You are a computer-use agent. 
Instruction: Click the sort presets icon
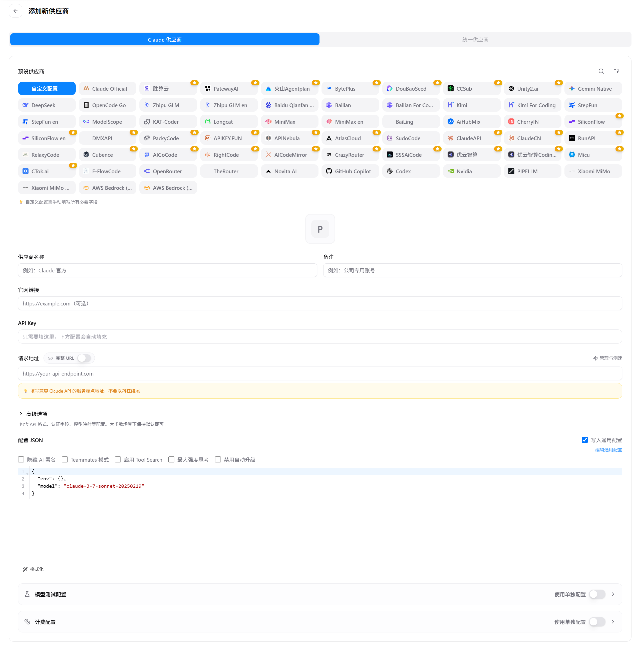616,71
